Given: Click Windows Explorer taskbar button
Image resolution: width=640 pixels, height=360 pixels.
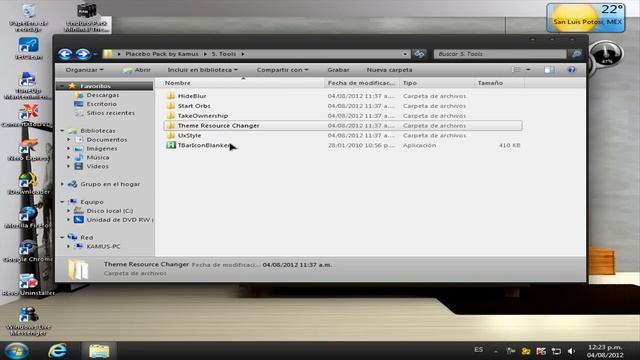Looking at the screenshot, I should (x=99, y=351).
